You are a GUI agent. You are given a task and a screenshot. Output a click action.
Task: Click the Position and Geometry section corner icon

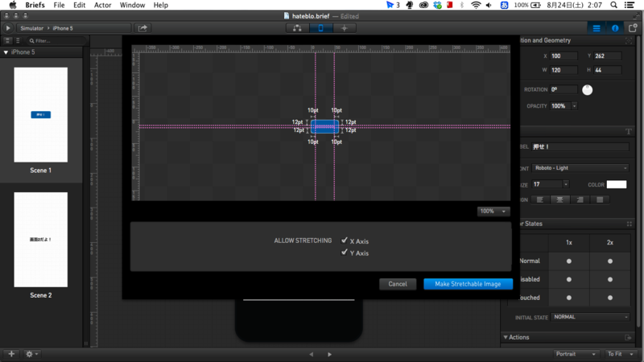tap(629, 41)
